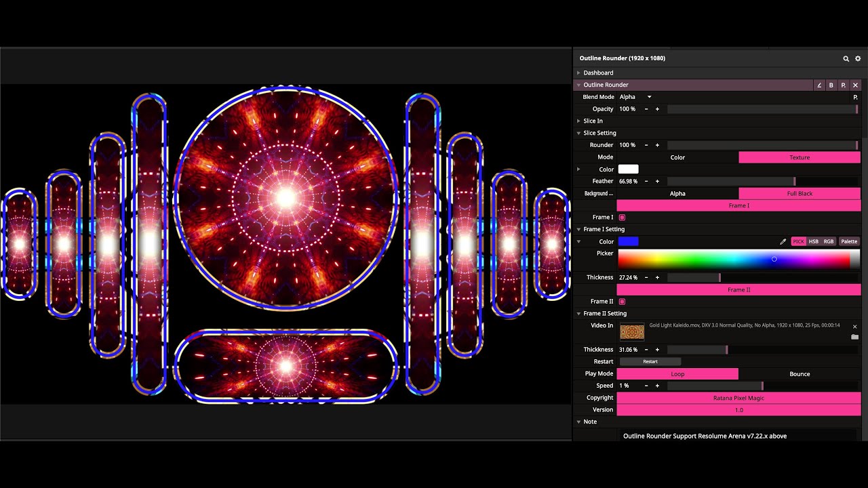Click the Thickkness 31.06 % value field
Image resolution: width=868 pixels, height=488 pixels.
tap(629, 350)
